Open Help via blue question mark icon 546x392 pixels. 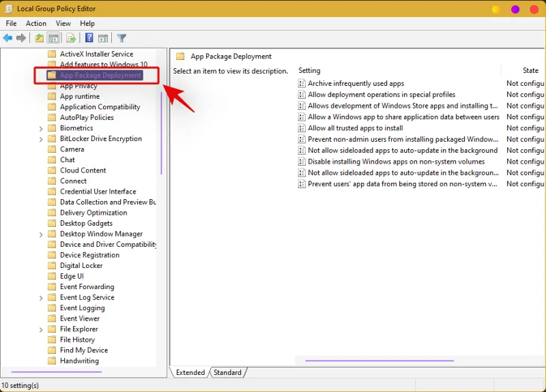89,38
